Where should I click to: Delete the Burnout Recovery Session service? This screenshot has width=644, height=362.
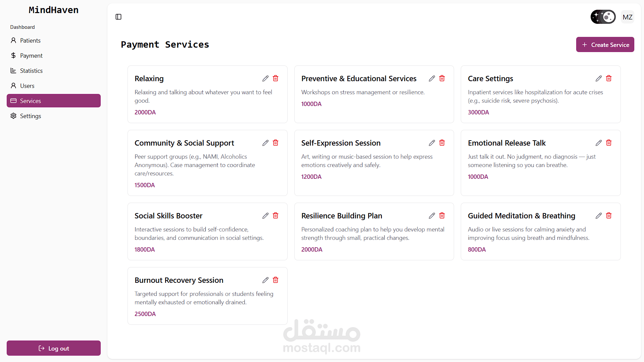coord(276,280)
